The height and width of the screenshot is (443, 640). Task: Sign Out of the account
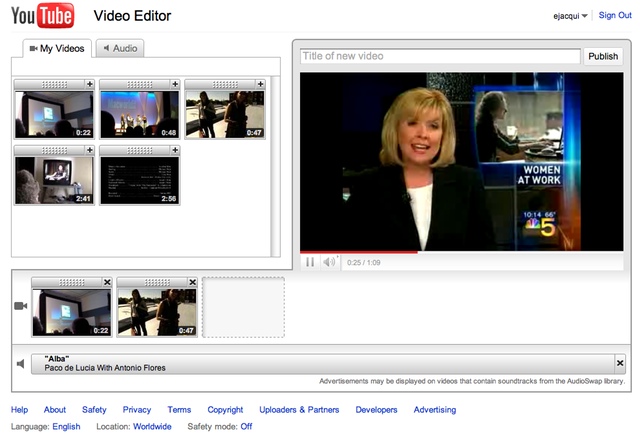click(x=615, y=16)
